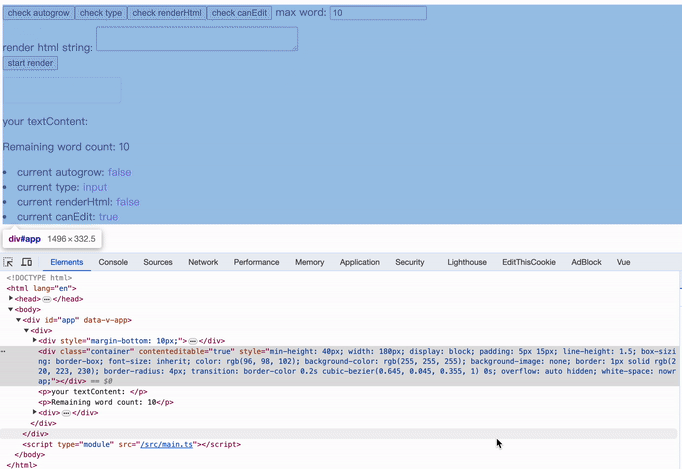Click the 'Remaining word count: 10' page text
The image size is (682, 469).
pyautogui.click(x=66, y=147)
